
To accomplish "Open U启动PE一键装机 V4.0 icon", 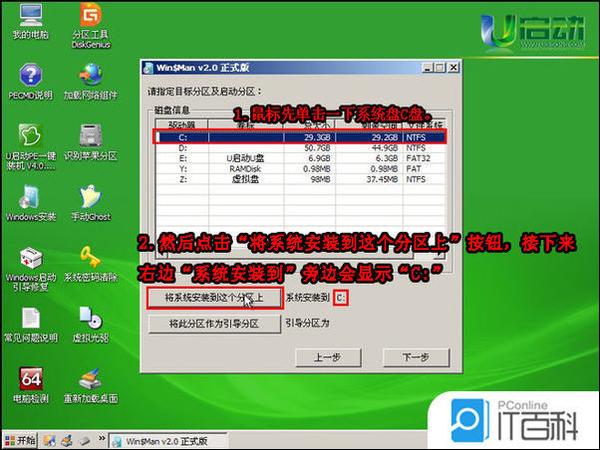I will point(31,146).
